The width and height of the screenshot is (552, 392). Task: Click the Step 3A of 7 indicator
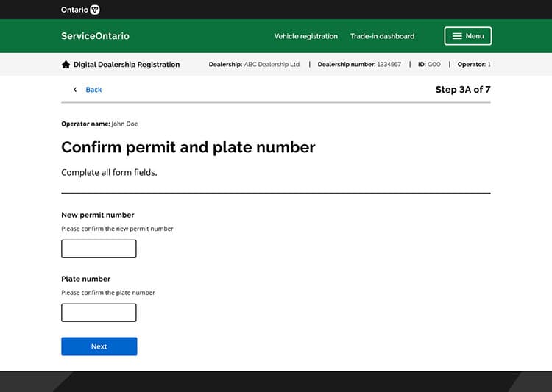pyautogui.click(x=462, y=90)
